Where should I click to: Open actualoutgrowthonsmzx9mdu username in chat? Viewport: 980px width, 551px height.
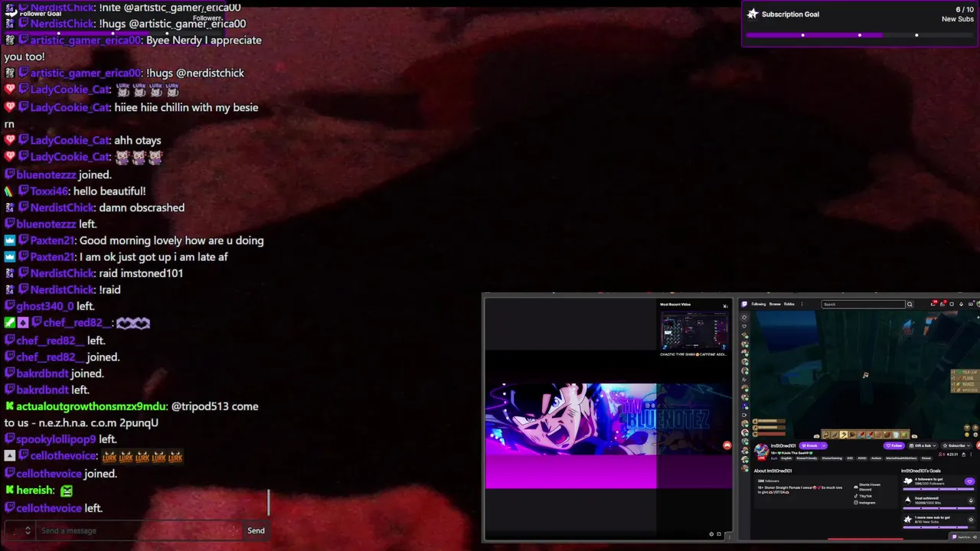(91, 406)
